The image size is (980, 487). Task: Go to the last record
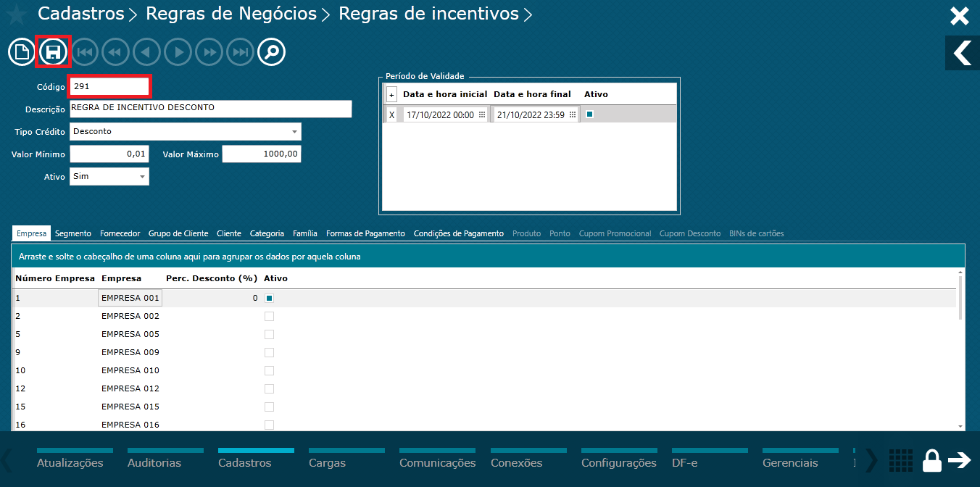click(241, 52)
